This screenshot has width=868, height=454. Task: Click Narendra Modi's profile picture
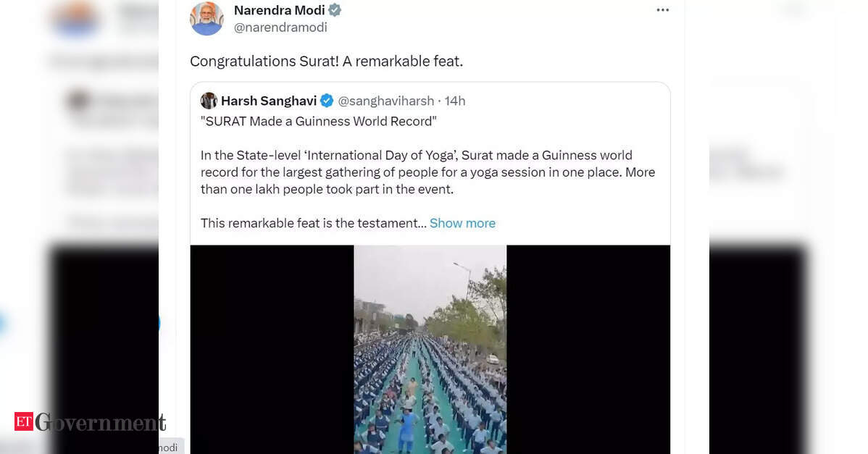(x=206, y=18)
